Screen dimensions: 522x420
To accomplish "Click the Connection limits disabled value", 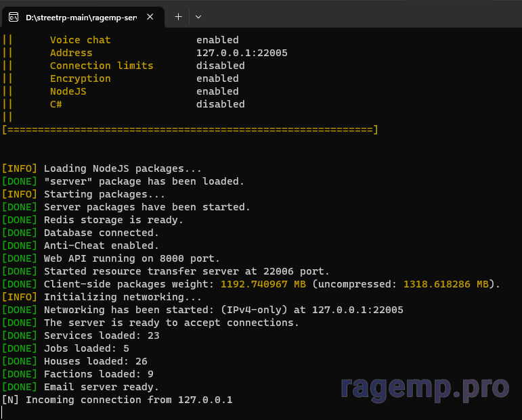I will pos(220,66).
